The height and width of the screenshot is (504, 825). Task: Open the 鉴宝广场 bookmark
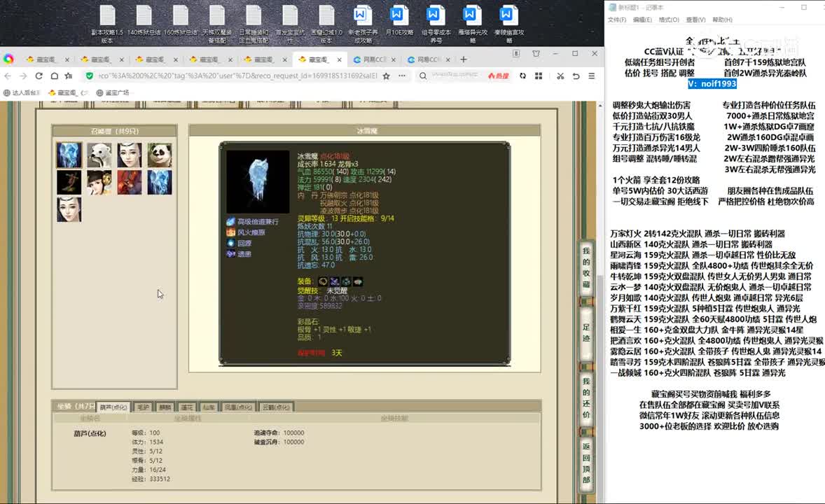pos(113,92)
